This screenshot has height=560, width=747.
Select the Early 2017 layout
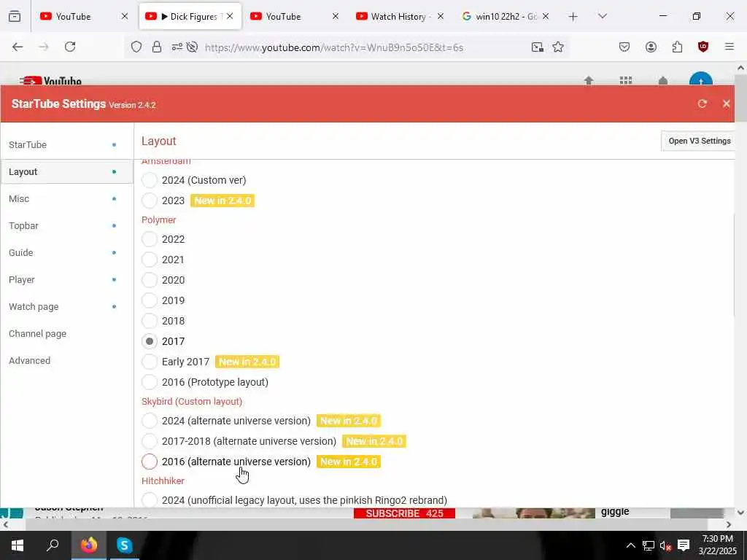tap(149, 362)
